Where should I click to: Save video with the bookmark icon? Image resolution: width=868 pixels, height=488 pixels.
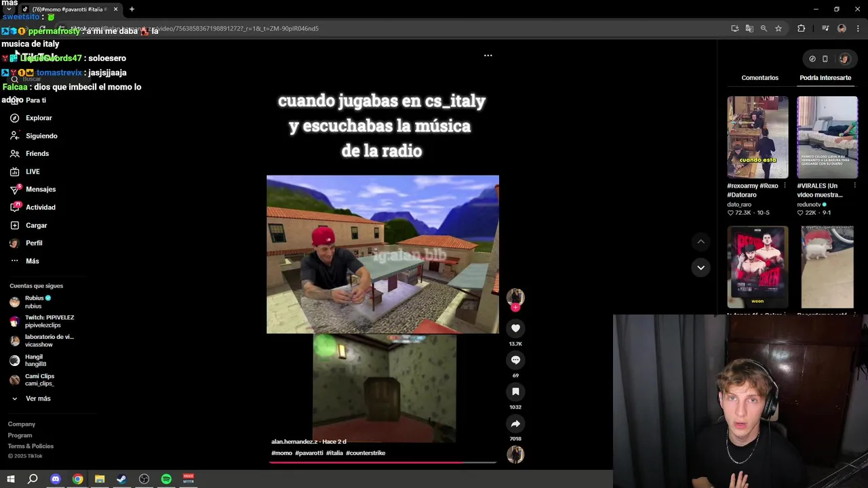click(515, 392)
